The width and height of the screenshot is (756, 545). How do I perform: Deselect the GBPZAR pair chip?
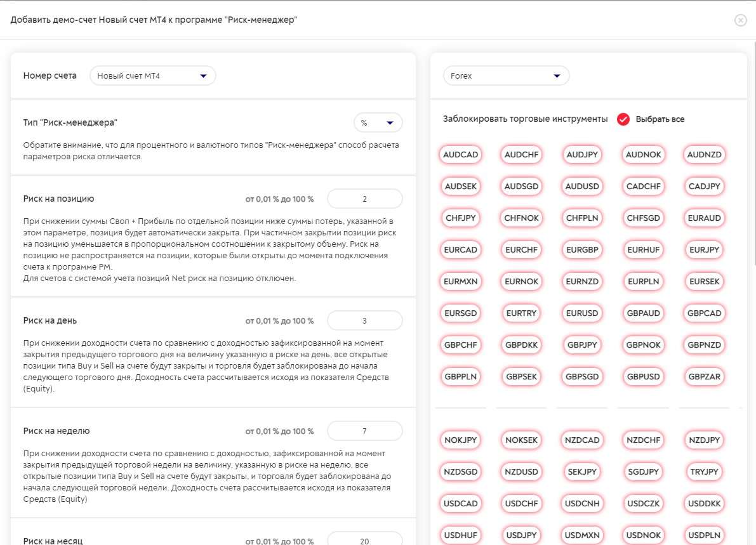coord(705,378)
